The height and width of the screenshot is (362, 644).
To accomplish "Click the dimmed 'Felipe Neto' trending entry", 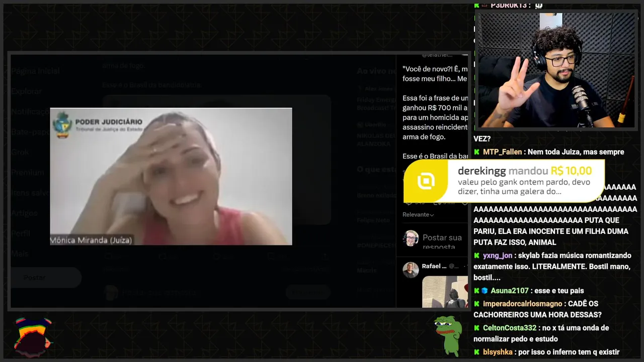I will pos(373,220).
